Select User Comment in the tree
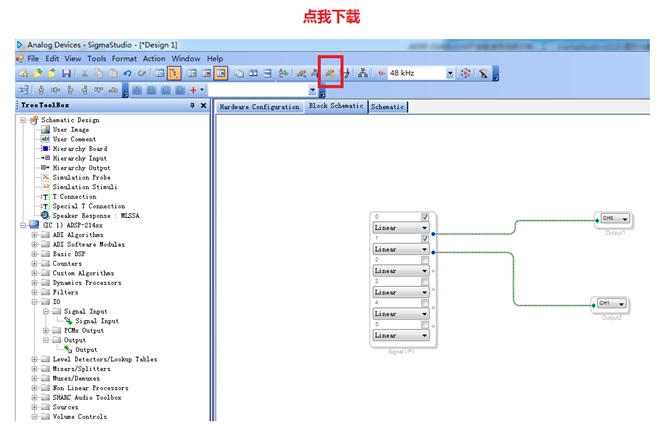Viewport: 666px width, 437px height. pos(74,139)
